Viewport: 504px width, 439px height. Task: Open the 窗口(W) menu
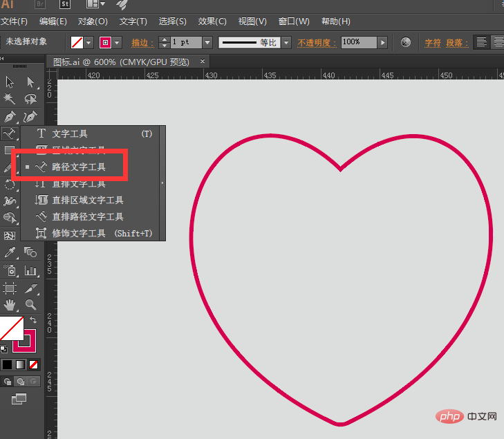(x=294, y=21)
